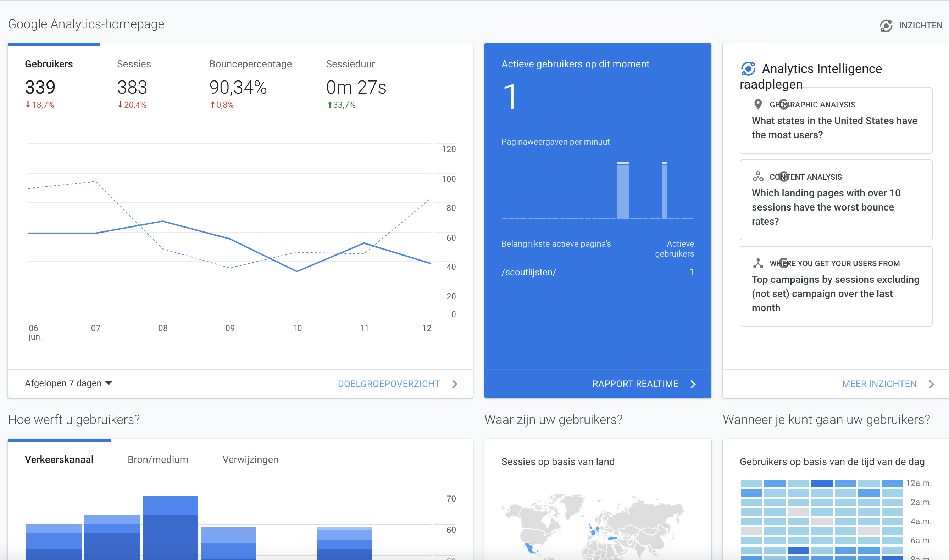This screenshot has width=949, height=560.
Task: Click the chevron next to DOELGROEPOVERZICHT
Action: coord(455,384)
